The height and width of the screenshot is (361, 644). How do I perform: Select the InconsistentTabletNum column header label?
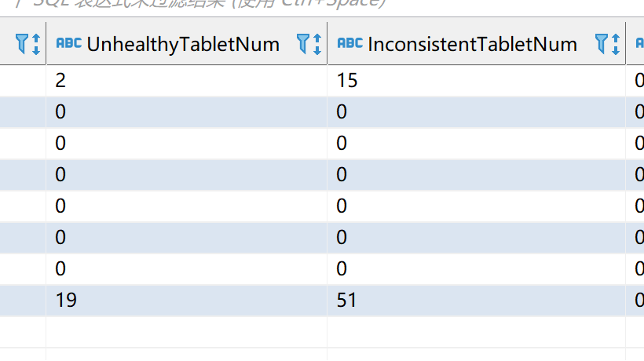(472, 44)
